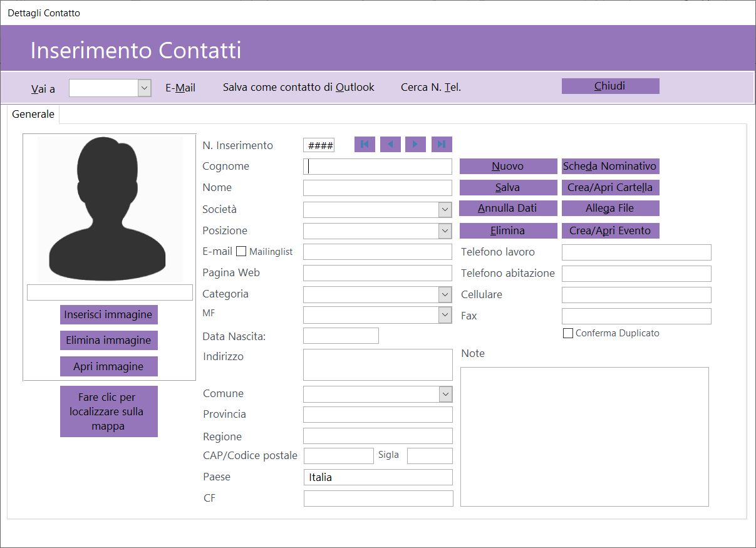
Task: Open the Vai a dropdown
Action: (x=144, y=88)
